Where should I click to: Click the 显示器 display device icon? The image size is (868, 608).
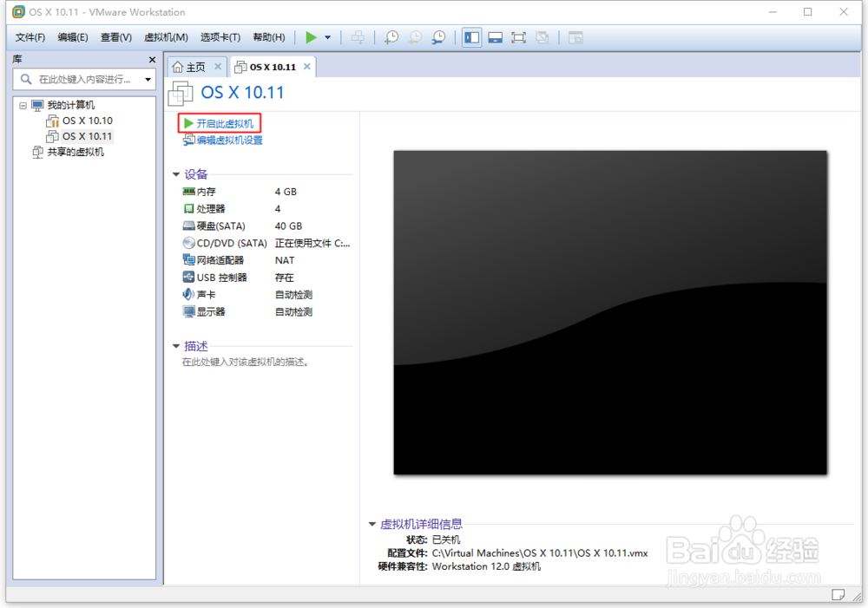pos(188,311)
